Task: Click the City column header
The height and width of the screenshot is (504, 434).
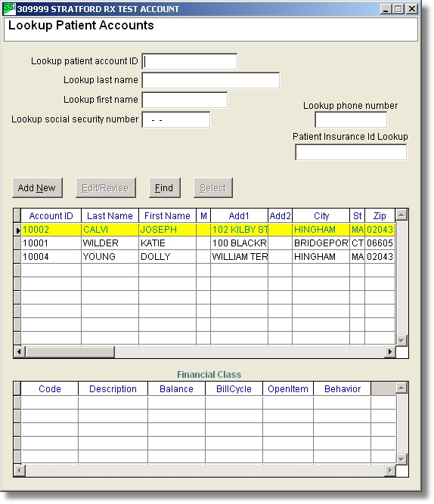Action: click(321, 215)
